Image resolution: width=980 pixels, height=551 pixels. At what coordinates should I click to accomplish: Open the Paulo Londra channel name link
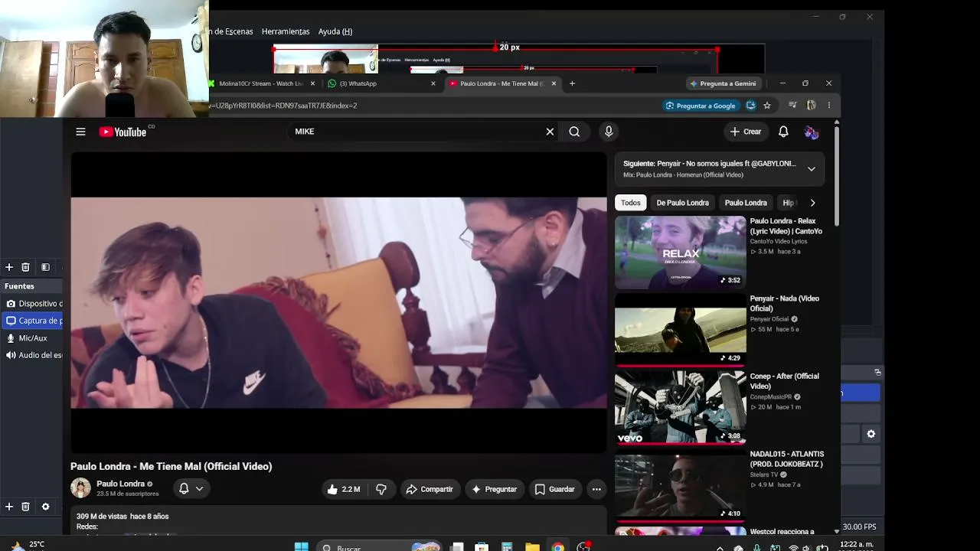pos(120,484)
